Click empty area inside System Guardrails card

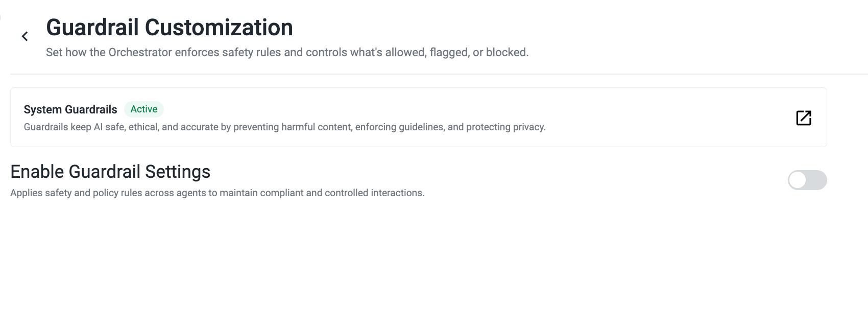pyautogui.click(x=664, y=110)
